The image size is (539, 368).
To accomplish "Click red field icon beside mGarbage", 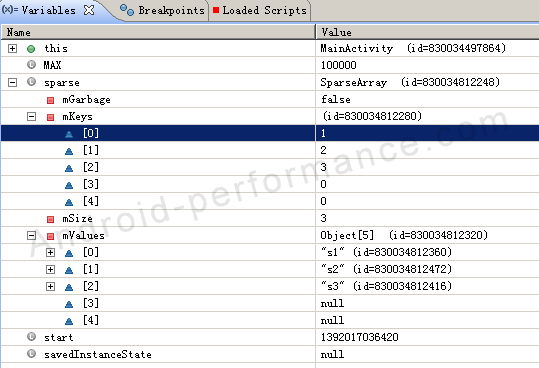I will point(51,100).
